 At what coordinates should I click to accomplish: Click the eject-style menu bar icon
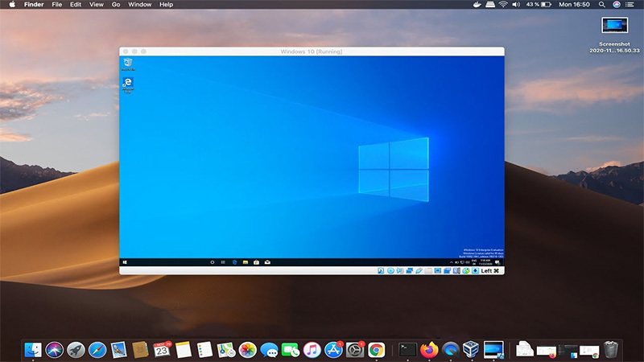click(x=490, y=5)
